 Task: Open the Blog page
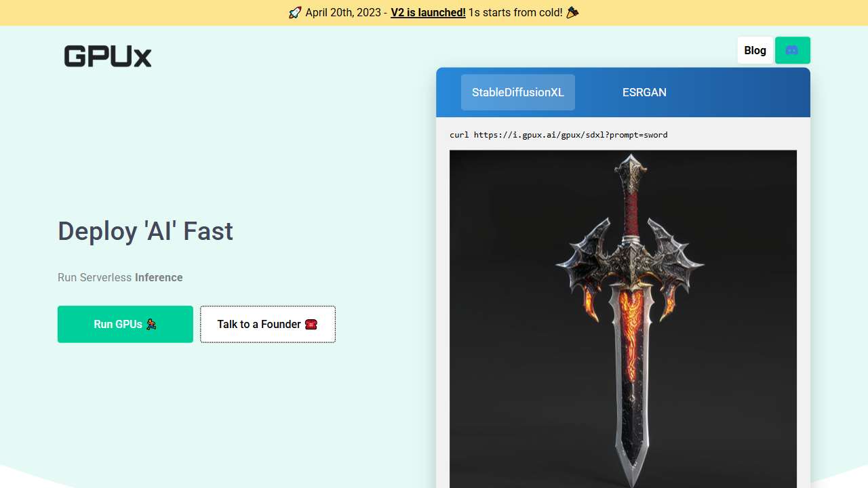(x=755, y=50)
